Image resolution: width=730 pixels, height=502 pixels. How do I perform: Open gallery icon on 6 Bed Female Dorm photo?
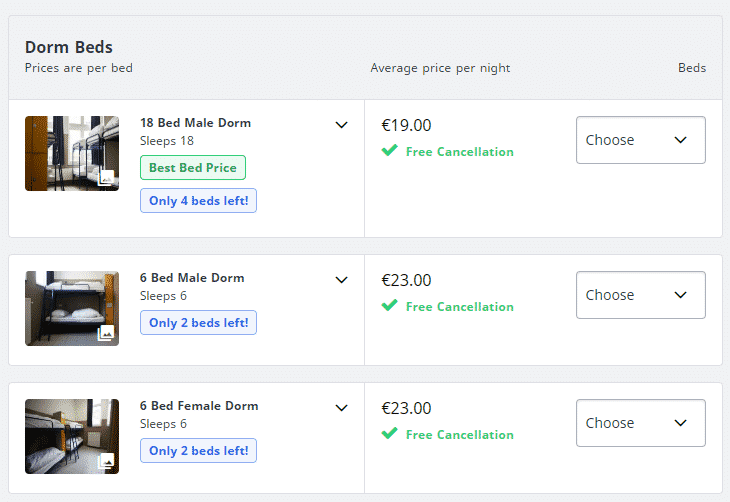click(x=106, y=461)
